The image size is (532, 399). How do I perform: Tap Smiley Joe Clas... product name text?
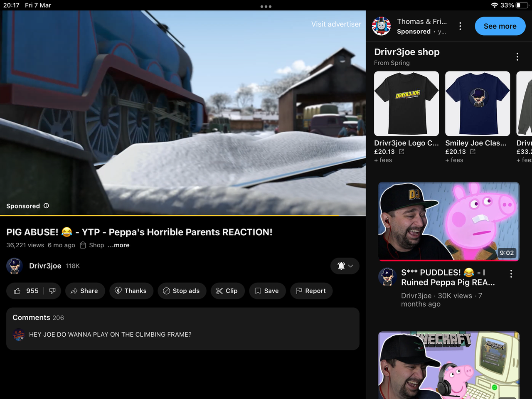[x=476, y=143]
